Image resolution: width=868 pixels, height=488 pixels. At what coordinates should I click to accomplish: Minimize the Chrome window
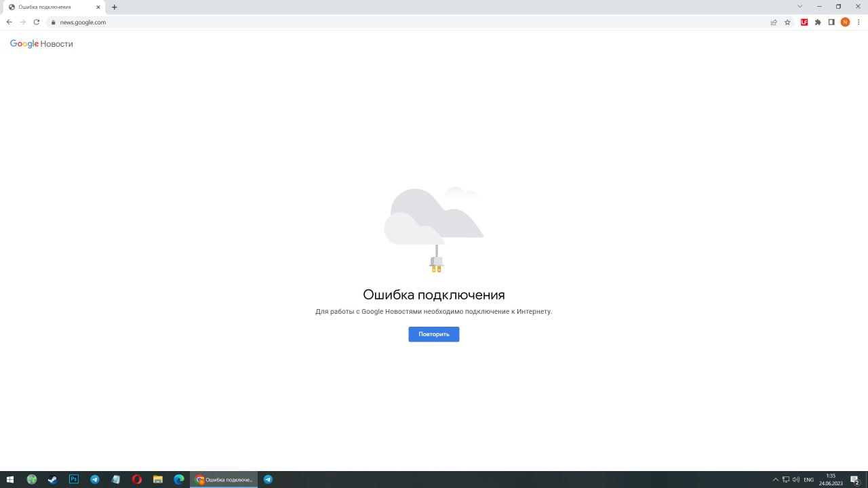pyautogui.click(x=819, y=7)
